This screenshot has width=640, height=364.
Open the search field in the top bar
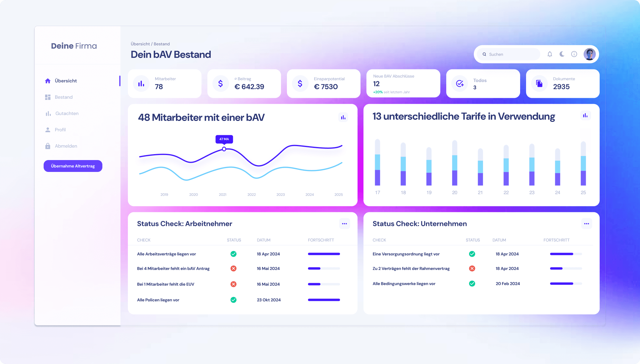[x=508, y=54]
